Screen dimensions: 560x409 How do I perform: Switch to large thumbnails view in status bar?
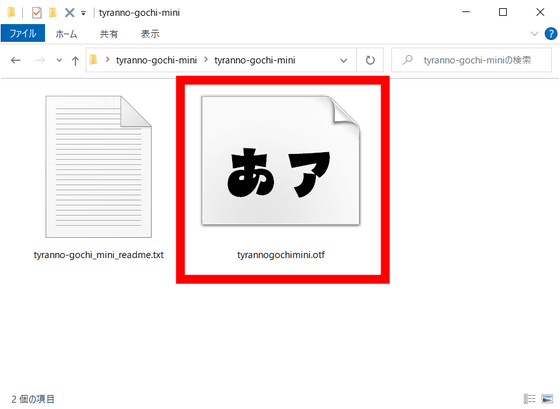point(547,399)
